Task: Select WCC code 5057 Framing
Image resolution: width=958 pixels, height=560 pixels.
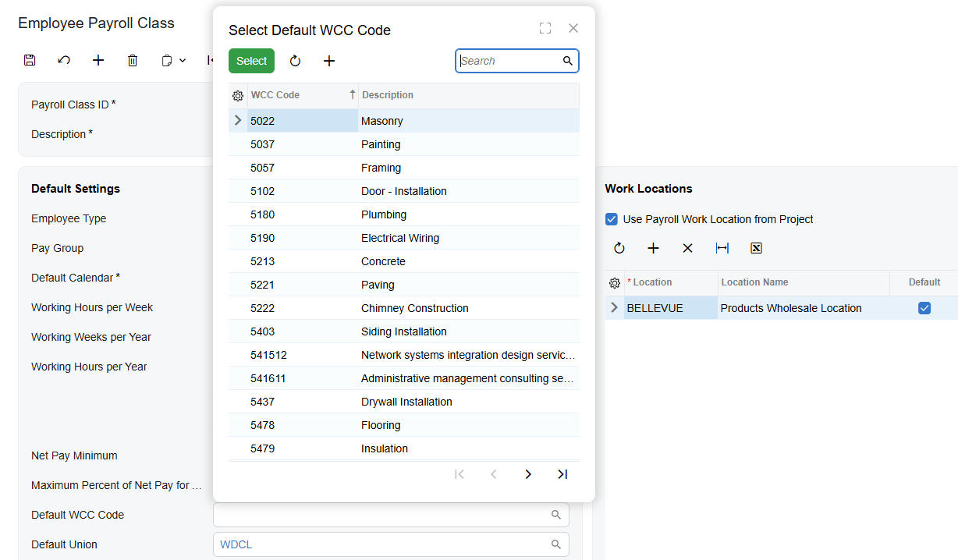Action: pos(404,168)
